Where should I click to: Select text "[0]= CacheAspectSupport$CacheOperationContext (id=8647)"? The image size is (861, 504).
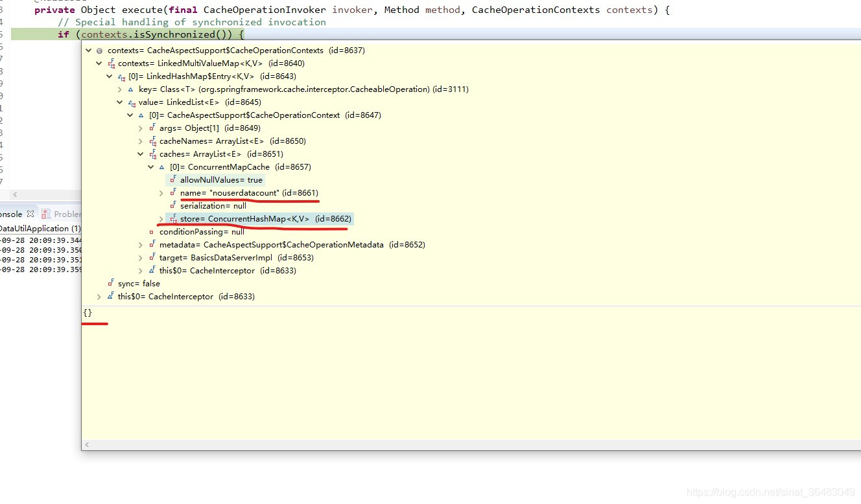(x=265, y=115)
